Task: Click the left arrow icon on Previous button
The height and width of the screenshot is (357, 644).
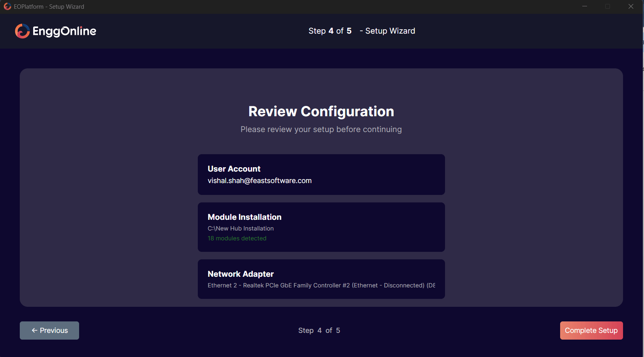Action: 34,331
